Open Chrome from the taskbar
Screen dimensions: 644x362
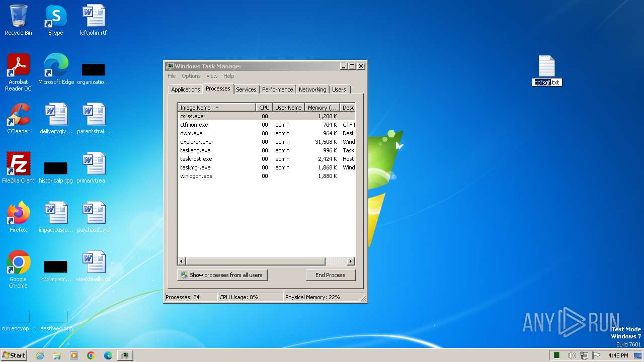coord(91,355)
